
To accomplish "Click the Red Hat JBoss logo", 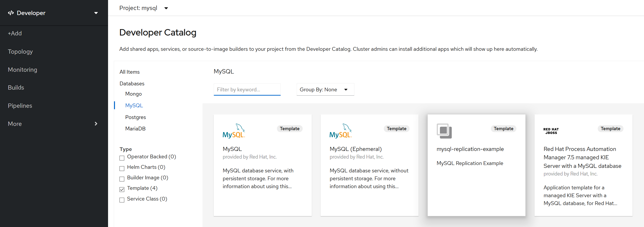I will pyautogui.click(x=551, y=131).
